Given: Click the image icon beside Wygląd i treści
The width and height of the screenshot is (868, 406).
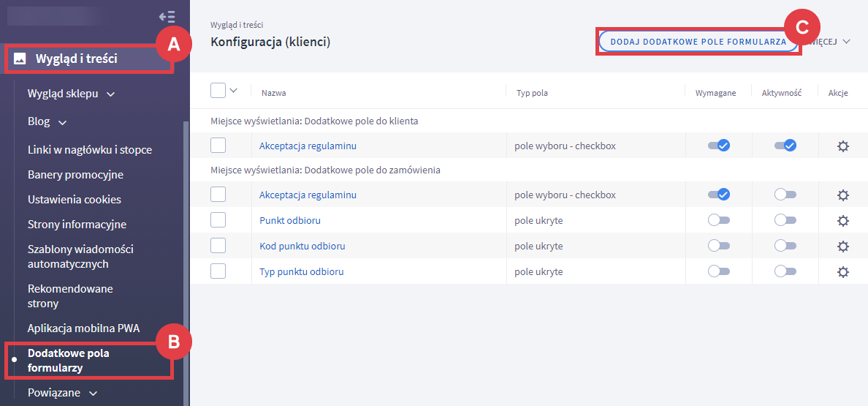Looking at the screenshot, I should click(20, 59).
